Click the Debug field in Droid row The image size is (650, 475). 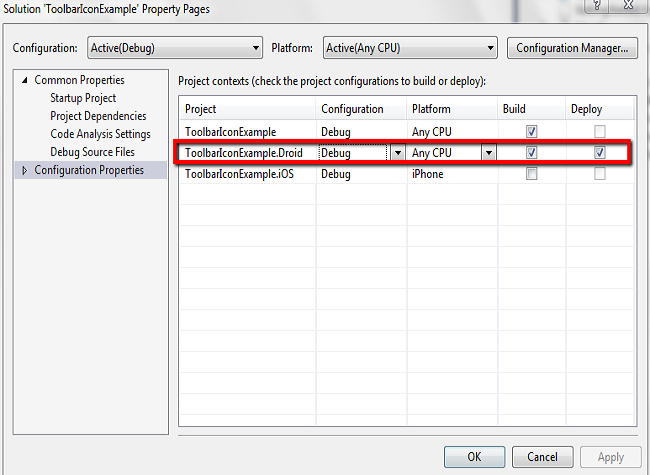pos(354,153)
